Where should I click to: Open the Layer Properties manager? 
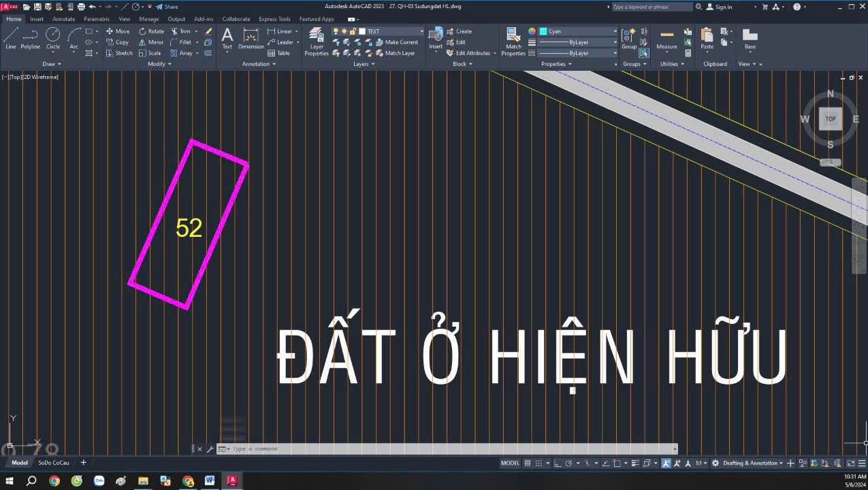(316, 42)
